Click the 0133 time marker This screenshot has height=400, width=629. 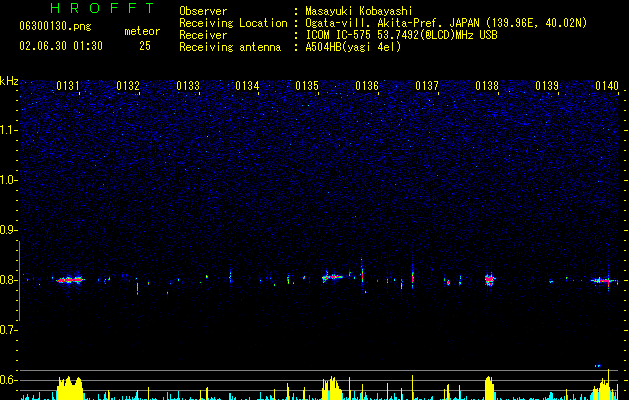[x=188, y=86]
